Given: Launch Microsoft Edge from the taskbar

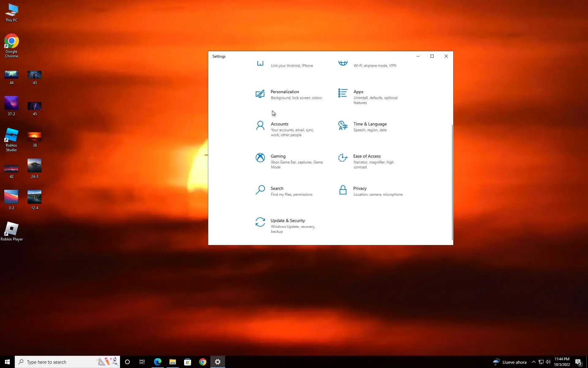Looking at the screenshot, I should point(157,362).
